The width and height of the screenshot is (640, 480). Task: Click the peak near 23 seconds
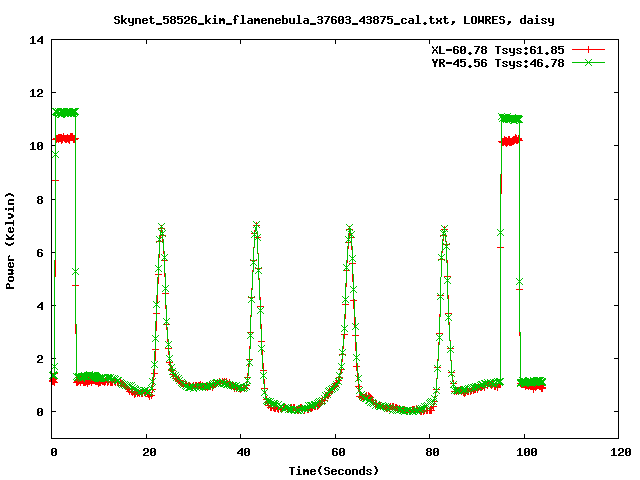[x=162, y=228]
